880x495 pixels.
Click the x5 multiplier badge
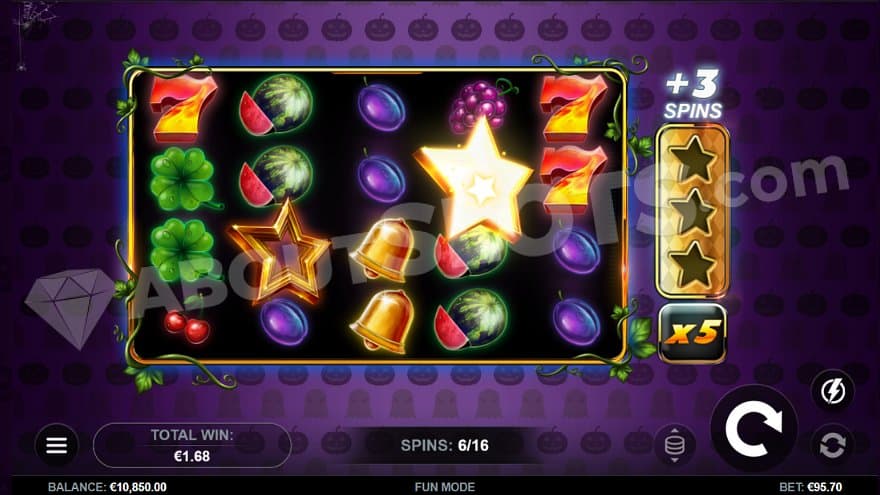693,333
